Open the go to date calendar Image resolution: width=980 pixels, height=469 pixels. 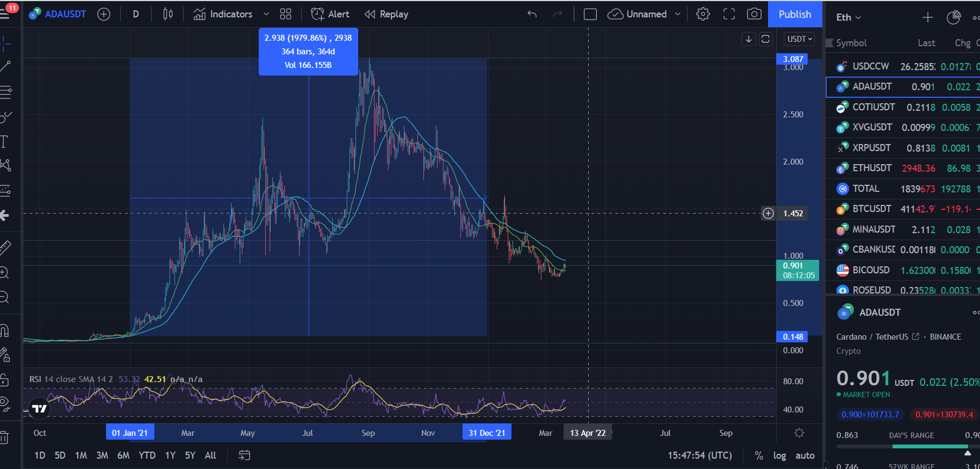click(245, 455)
